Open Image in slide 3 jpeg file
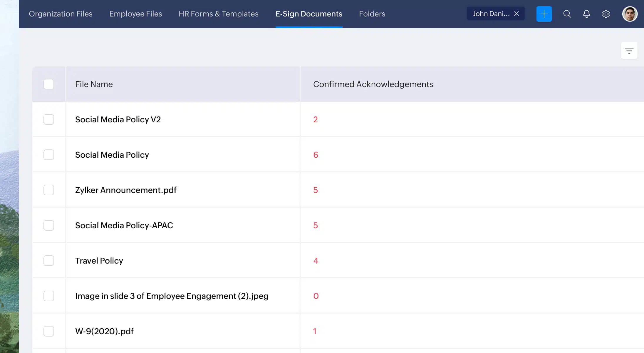 pos(172,296)
